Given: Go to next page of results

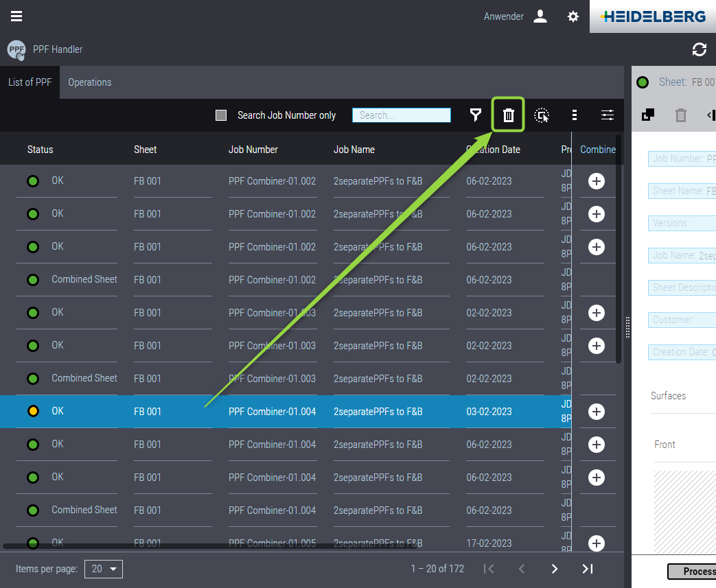Looking at the screenshot, I should click(x=555, y=569).
